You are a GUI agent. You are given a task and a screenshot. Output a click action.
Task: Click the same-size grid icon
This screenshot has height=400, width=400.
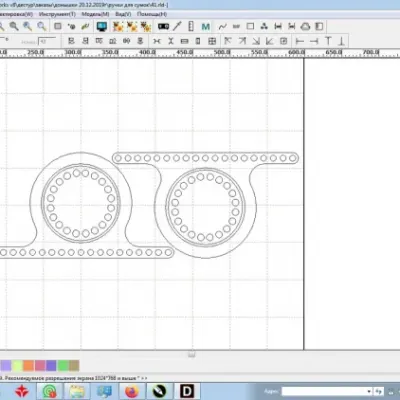(212, 41)
